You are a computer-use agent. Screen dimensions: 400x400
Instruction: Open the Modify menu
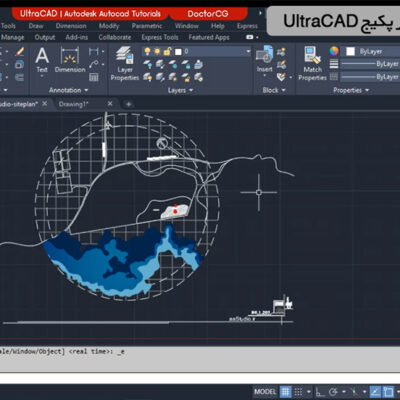[109, 26]
